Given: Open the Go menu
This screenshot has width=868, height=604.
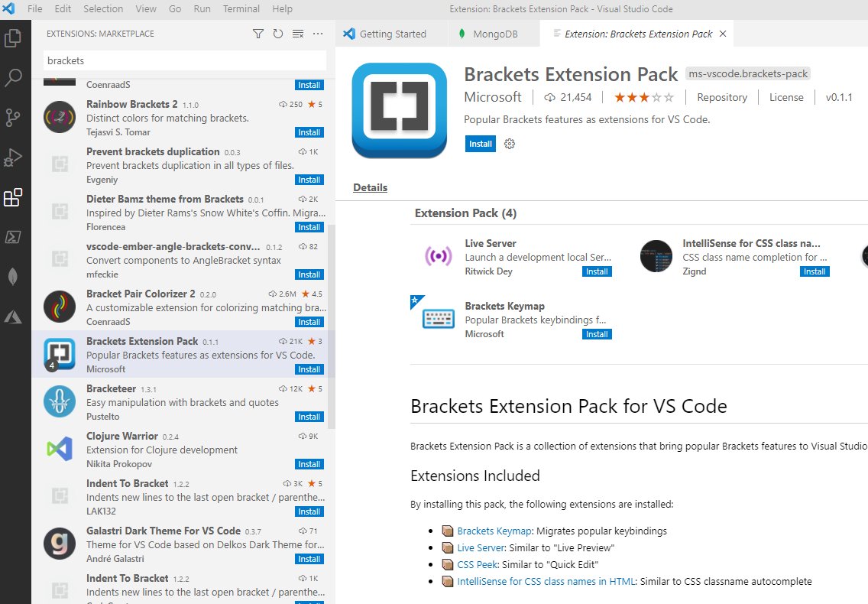Looking at the screenshot, I should [x=175, y=9].
